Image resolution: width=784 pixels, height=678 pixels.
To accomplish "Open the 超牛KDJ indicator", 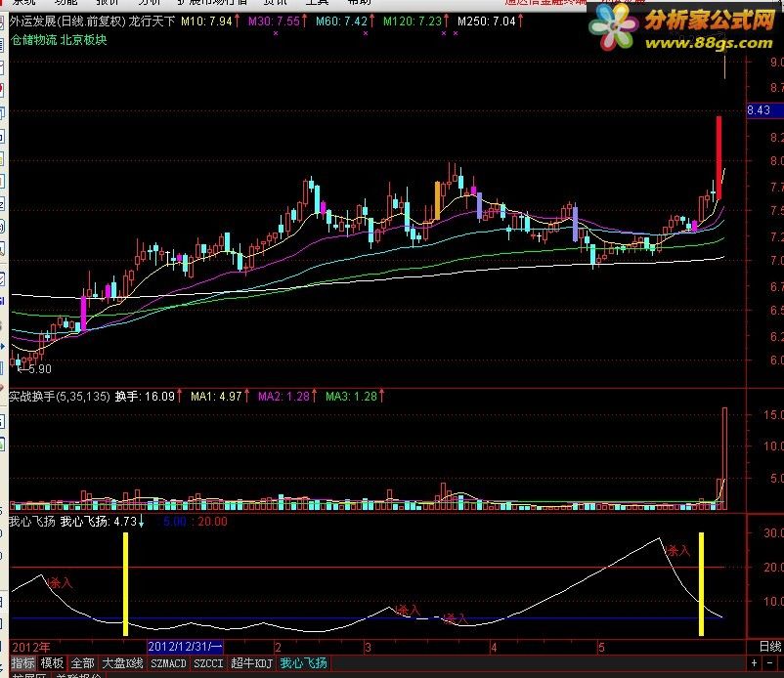I will click(x=251, y=663).
